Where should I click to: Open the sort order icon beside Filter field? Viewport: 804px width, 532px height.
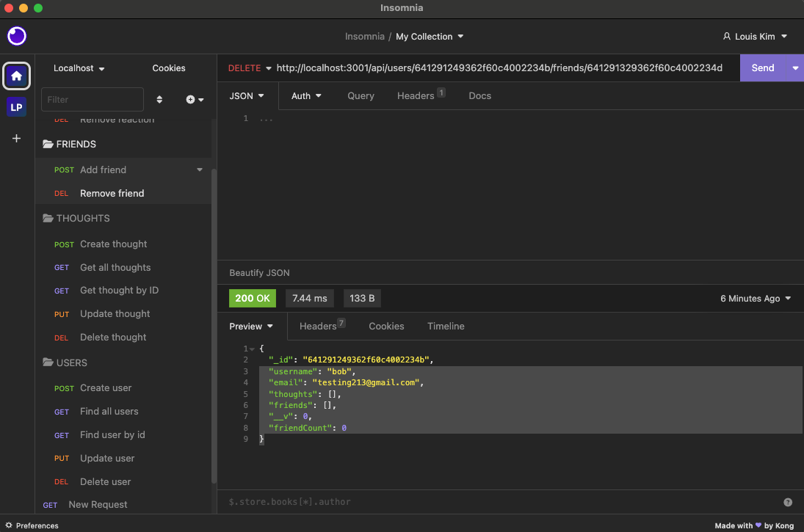pyautogui.click(x=159, y=99)
